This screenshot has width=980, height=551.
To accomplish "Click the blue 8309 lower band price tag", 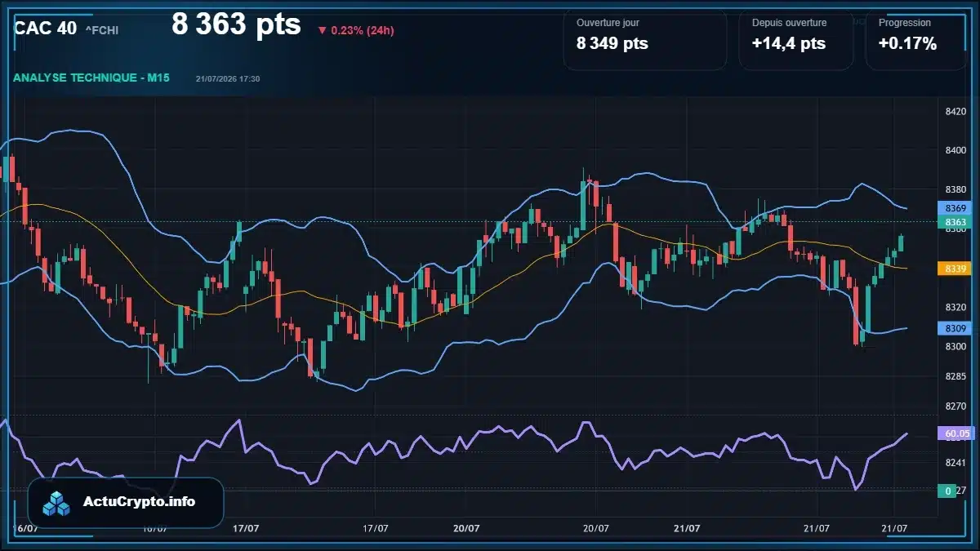I will (955, 328).
